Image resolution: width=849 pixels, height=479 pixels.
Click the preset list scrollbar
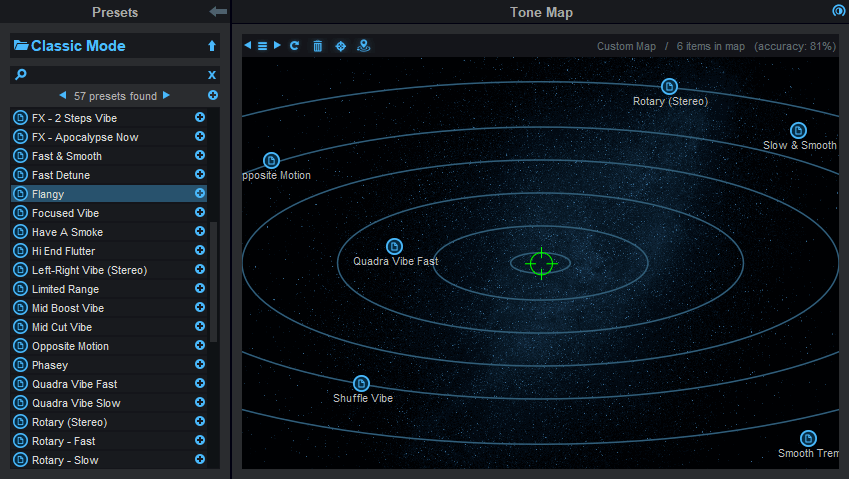click(213, 281)
